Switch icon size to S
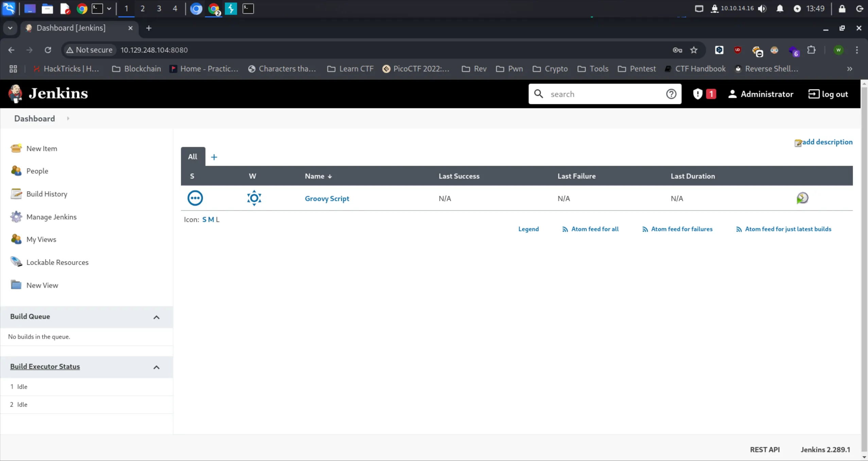Image resolution: width=868 pixels, height=461 pixels. coord(204,219)
